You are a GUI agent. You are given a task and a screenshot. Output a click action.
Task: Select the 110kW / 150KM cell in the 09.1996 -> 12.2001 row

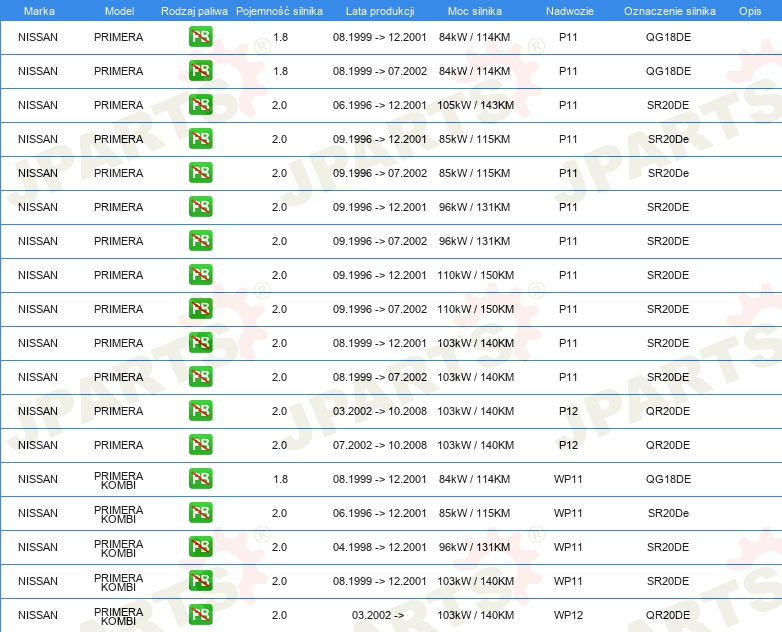click(475, 275)
